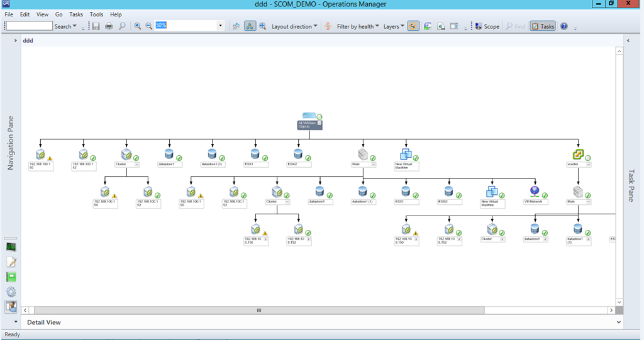644x340 pixels.
Task: Open the Tasks menu
Action: coord(76,14)
